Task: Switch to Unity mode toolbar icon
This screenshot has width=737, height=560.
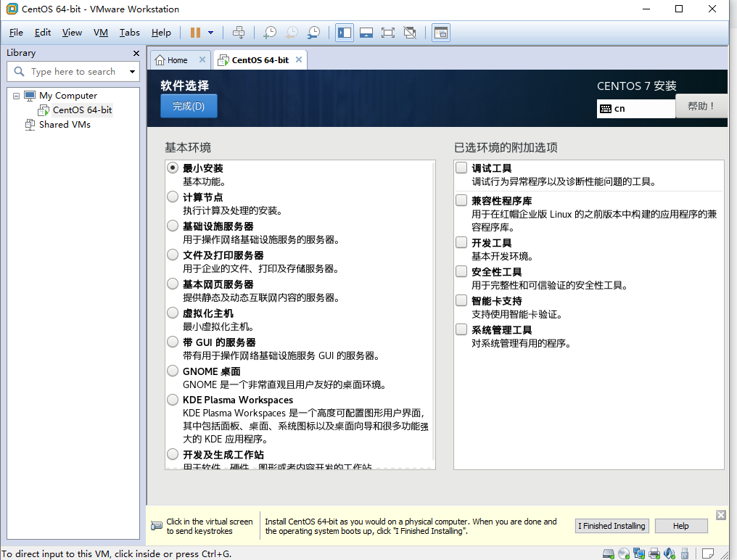Action: [x=410, y=33]
